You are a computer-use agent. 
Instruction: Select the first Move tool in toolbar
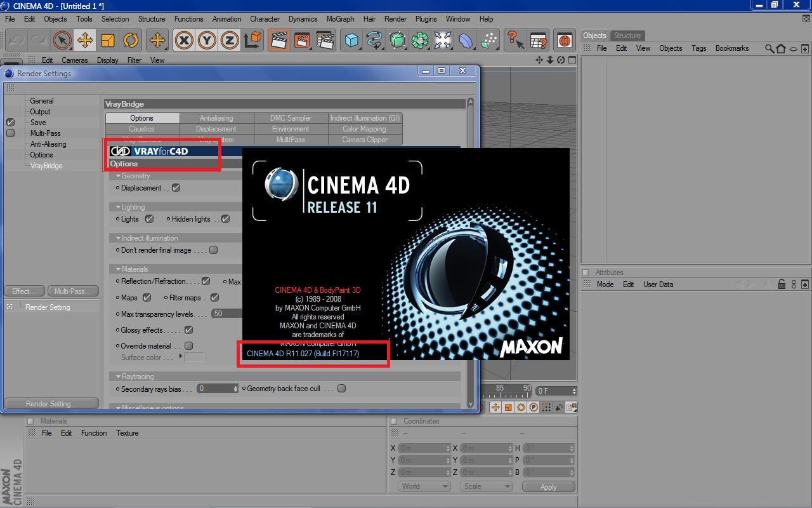click(84, 41)
